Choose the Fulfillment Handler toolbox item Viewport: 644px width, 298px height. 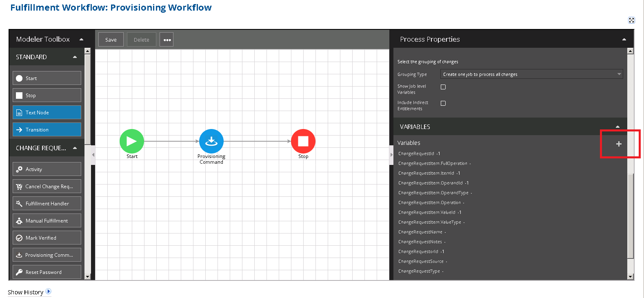click(47, 203)
